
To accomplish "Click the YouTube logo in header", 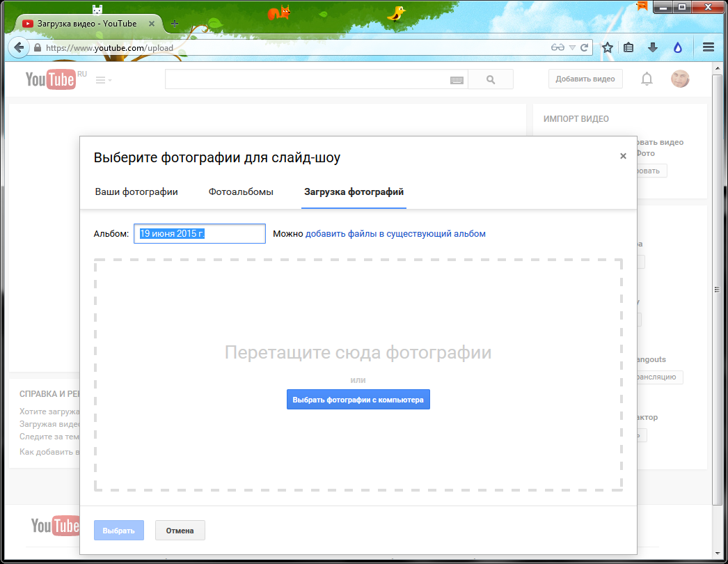I will (50, 79).
